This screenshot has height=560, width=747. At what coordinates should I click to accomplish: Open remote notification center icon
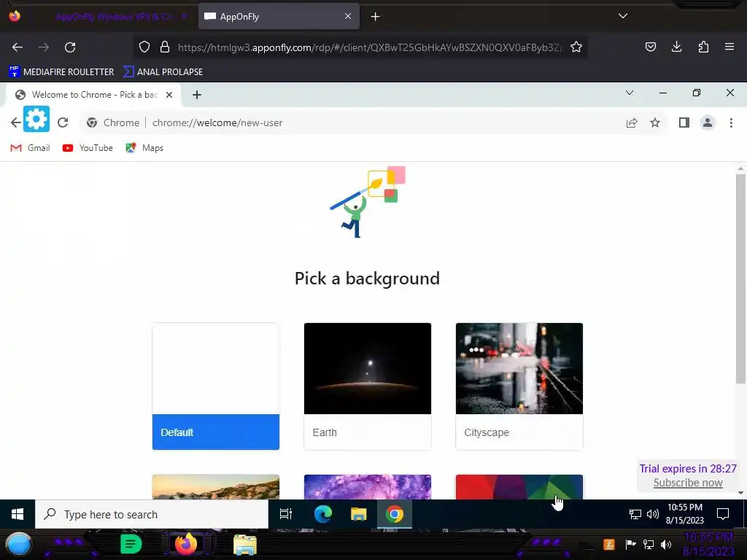click(x=723, y=514)
